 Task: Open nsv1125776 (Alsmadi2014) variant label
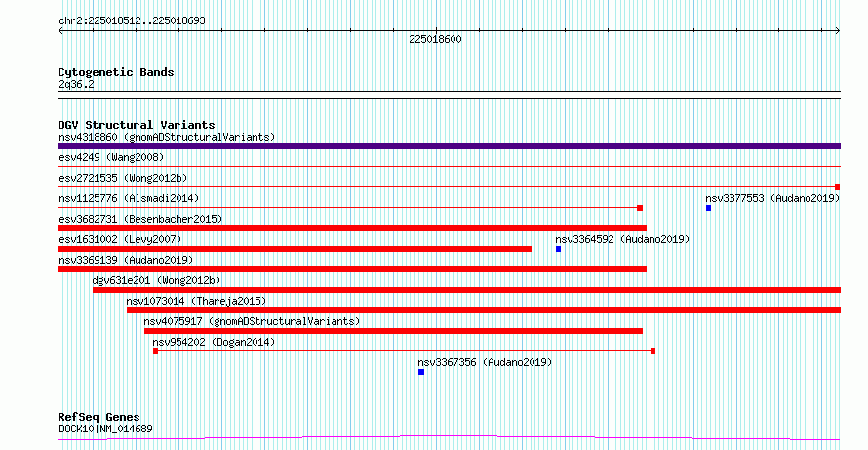tap(129, 198)
